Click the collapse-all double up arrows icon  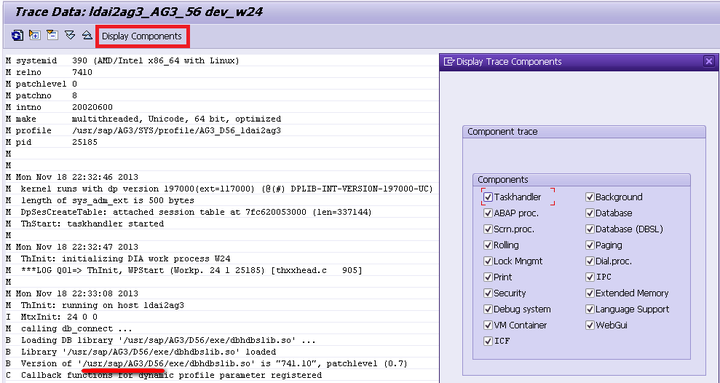(87, 35)
